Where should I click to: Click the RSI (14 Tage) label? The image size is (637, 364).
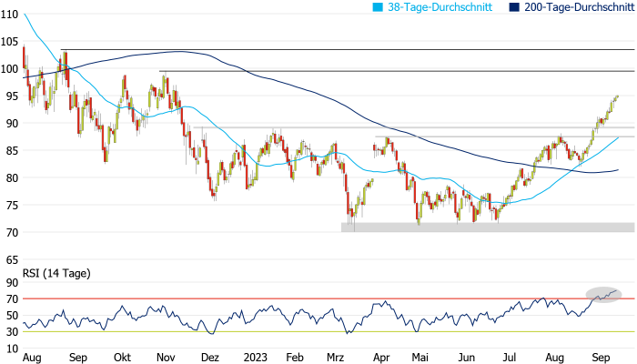[x=56, y=273]
